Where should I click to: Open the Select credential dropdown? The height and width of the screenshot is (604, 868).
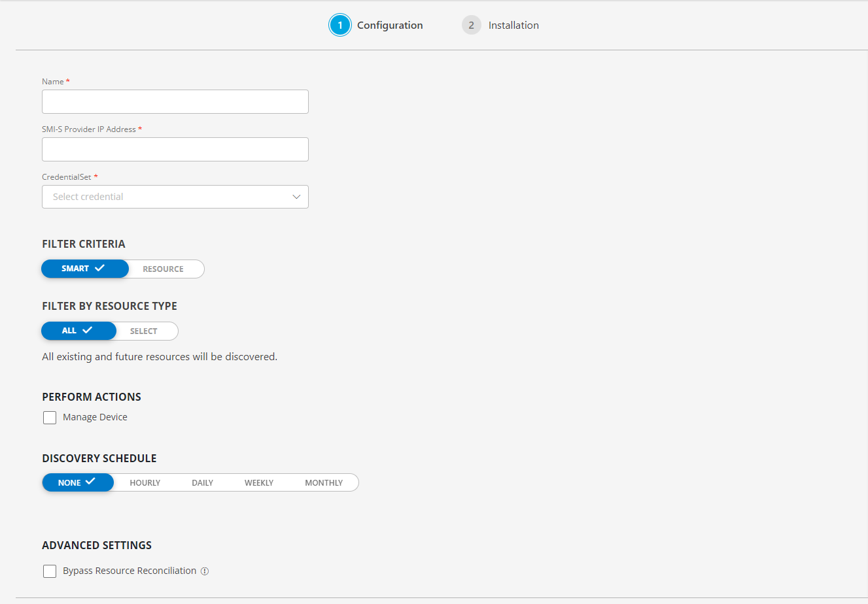point(175,197)
